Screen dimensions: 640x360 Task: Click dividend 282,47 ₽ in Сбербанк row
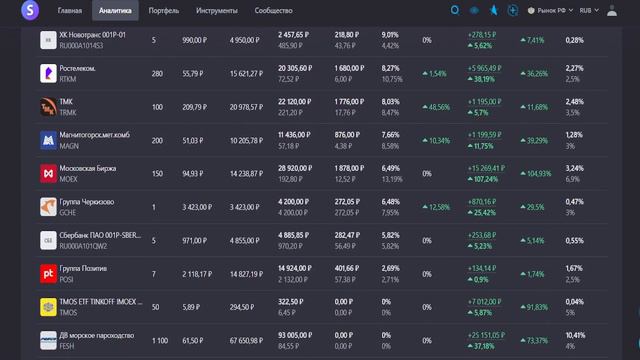[347, 236]
